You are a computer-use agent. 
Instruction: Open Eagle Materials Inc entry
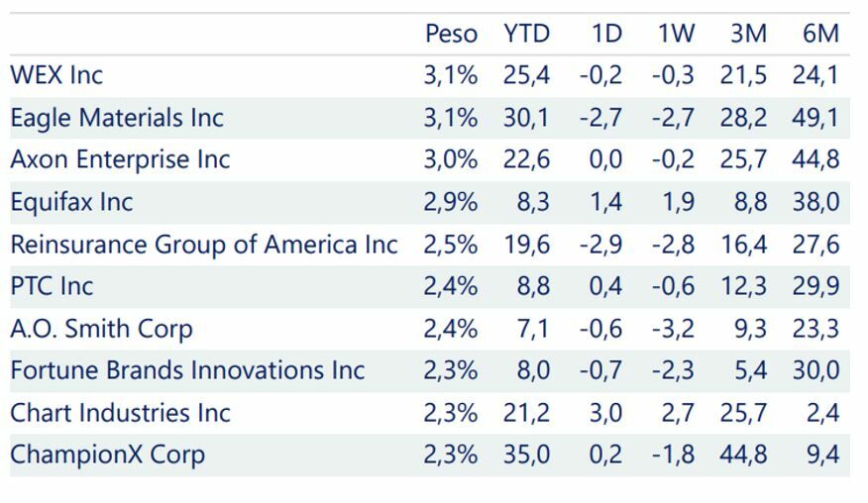point(117,118)
